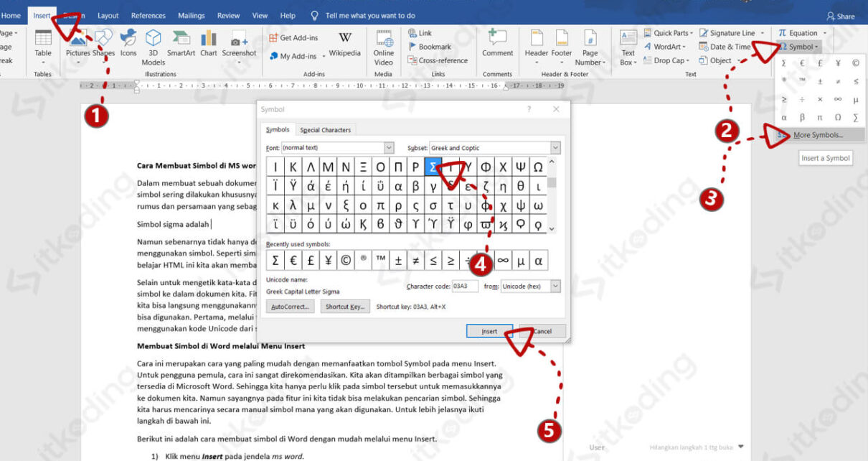Open the Mailings tab
868x461 pixels.
pyautogui.click(x=192, y=15)
